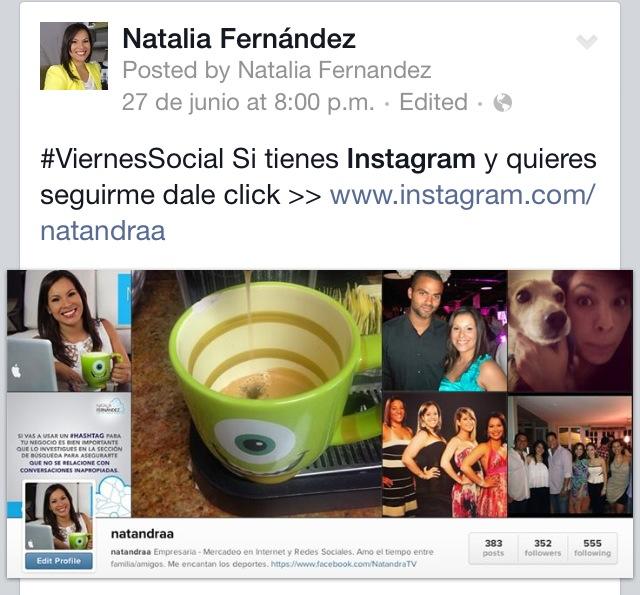Open the dog selfie photo
Image resolution: width=640 pixels, height=595 pixels.
(x=570, y=331)
